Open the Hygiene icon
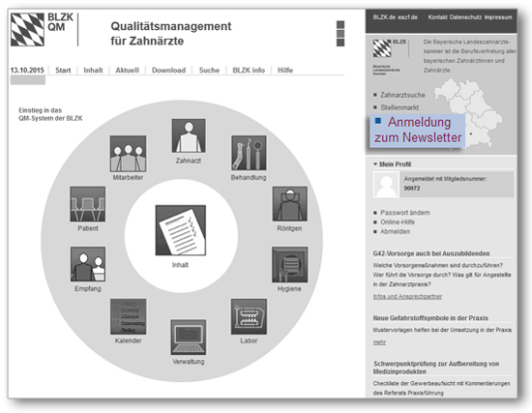This screenshot has height=413, width=532. point(289,264)
